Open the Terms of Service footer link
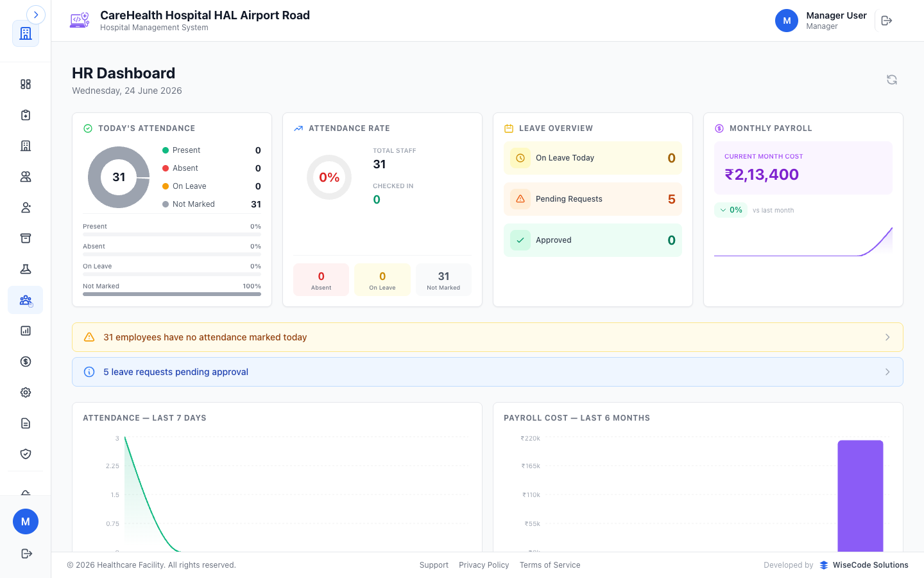 tap(550, 565)
